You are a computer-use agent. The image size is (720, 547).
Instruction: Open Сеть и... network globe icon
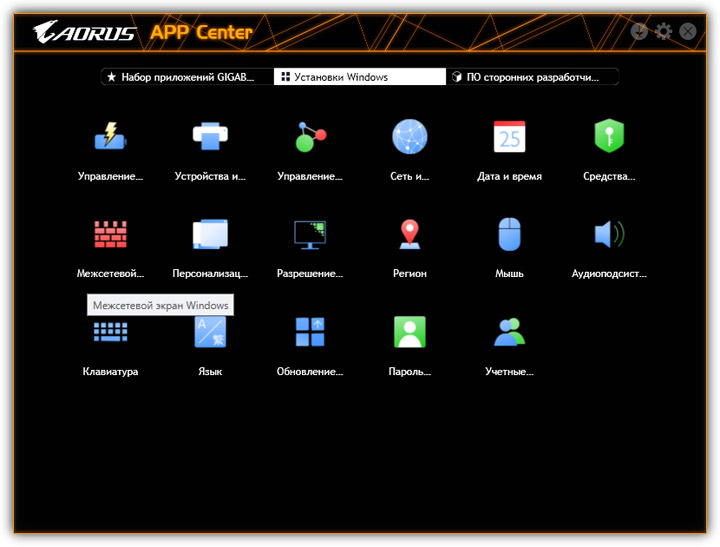(410, 136)
